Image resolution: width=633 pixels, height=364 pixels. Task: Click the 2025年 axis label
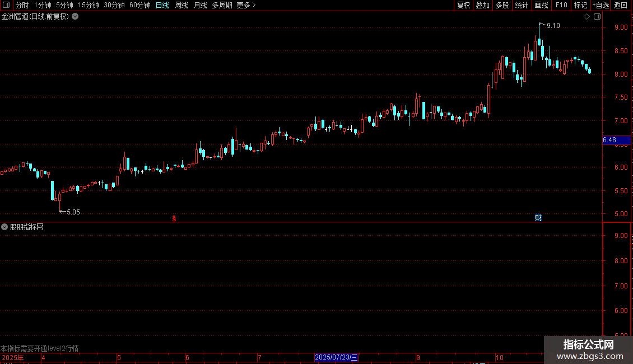[13, 357]
